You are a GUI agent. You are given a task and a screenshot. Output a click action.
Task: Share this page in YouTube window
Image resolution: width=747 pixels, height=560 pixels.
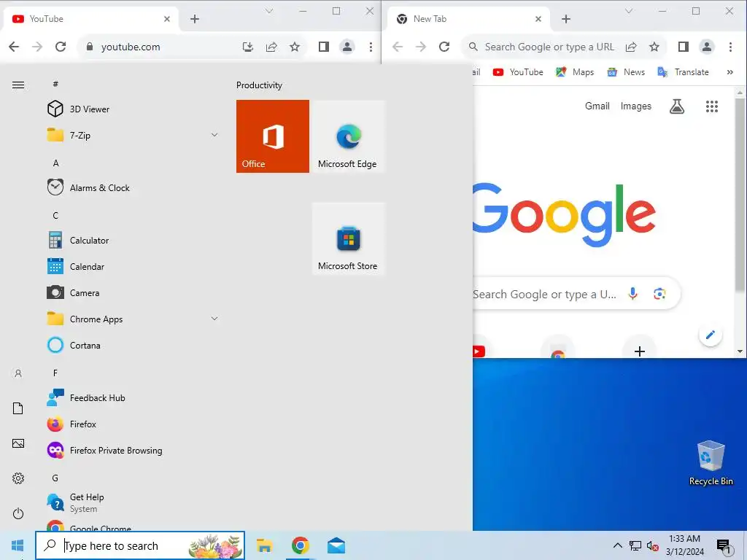point(271,47)
